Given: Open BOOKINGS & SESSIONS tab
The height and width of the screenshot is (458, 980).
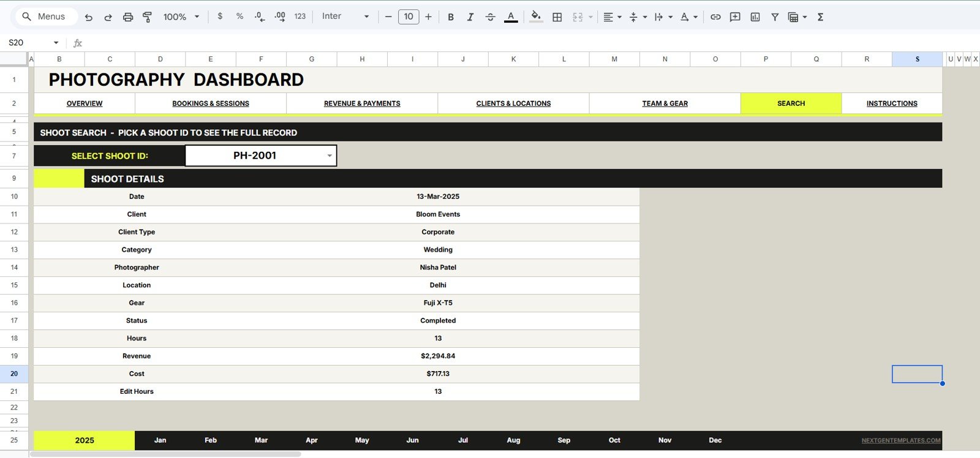Looking at the screenshot, I should tap(211, 103).
